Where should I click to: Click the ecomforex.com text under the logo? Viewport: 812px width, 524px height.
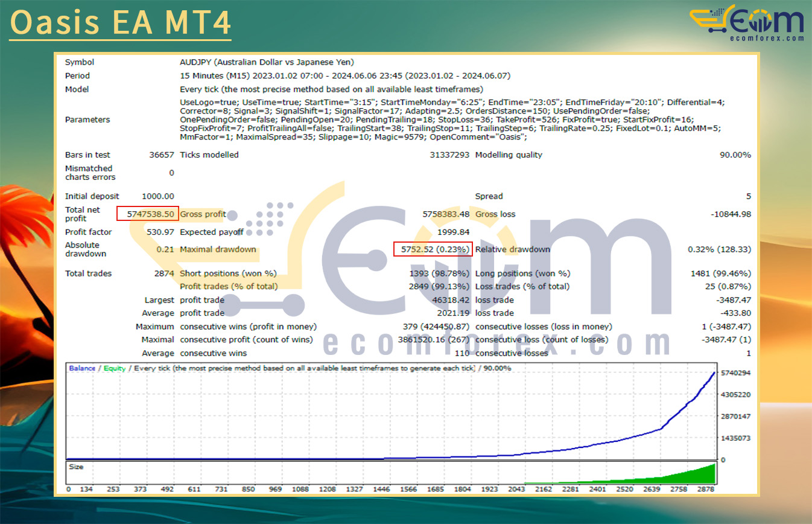click(x=765, y=37)
